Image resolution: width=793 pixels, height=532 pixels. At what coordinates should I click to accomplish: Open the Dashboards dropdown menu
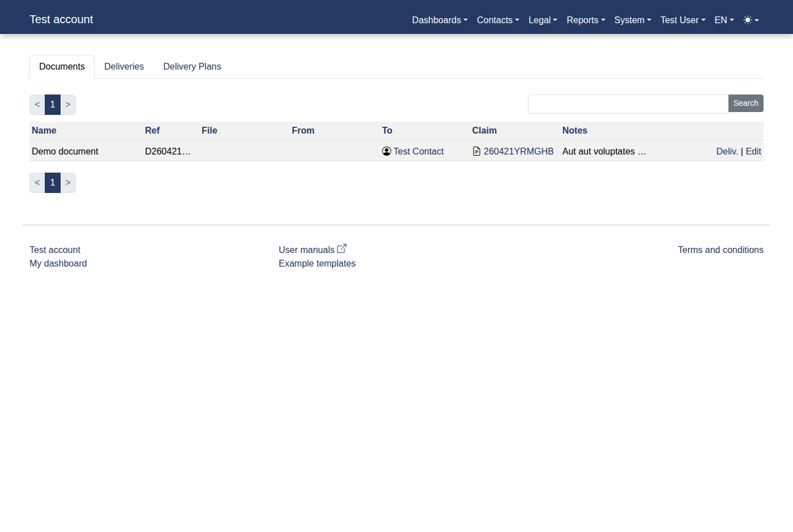pos(440,20)
